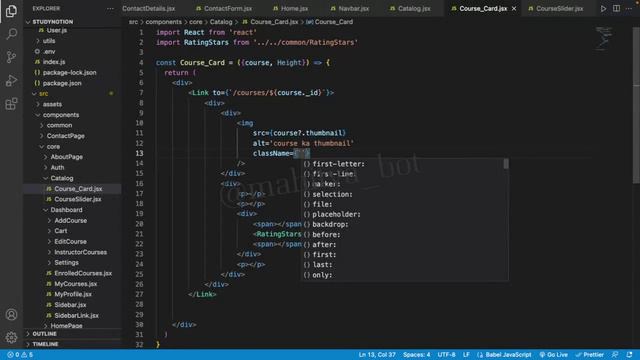640x360 pixels.
Task: Expand the OUTLINE section
Action: tap(44, 334)
